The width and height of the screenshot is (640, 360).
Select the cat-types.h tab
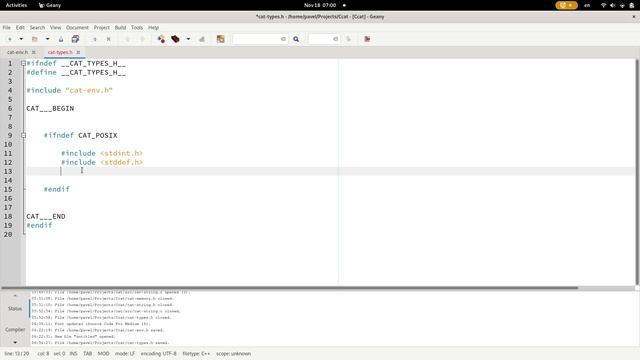(x=60, y=52)
